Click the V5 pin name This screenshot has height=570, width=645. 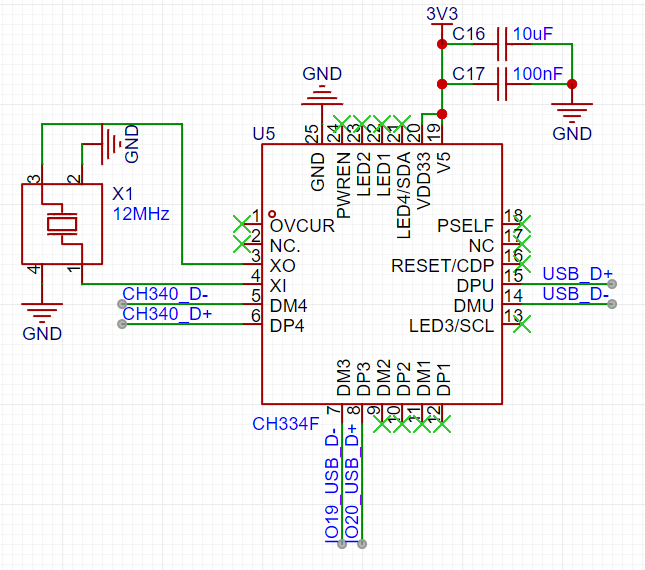click(x=443, y=162)
